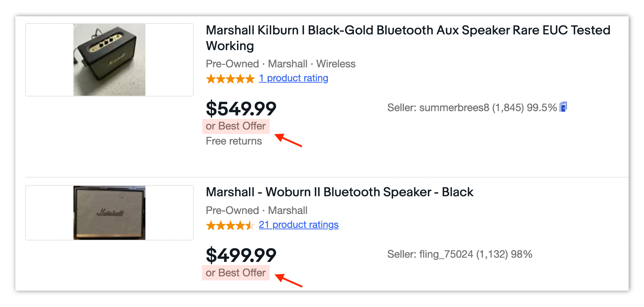Click the seller name summerbrees8
This screenshot has height=307, width=644.
(454, 108)
